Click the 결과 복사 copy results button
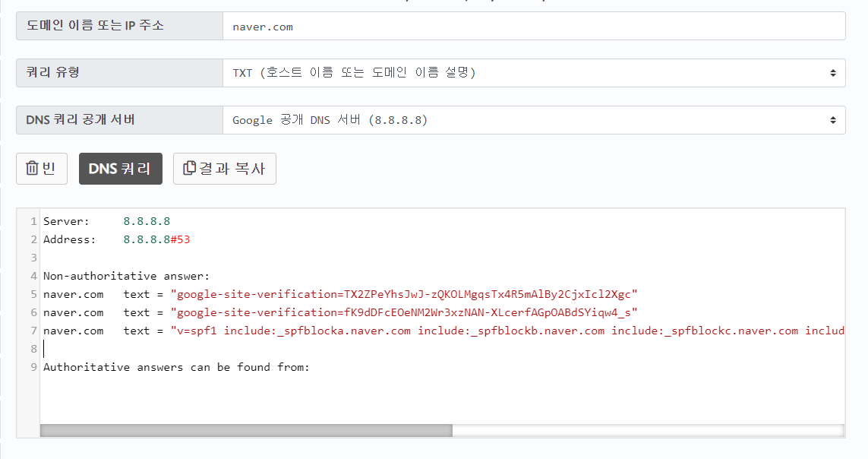The height and width of the screenshot is (459, 868). pyautogui.click(x=225, y=168)
